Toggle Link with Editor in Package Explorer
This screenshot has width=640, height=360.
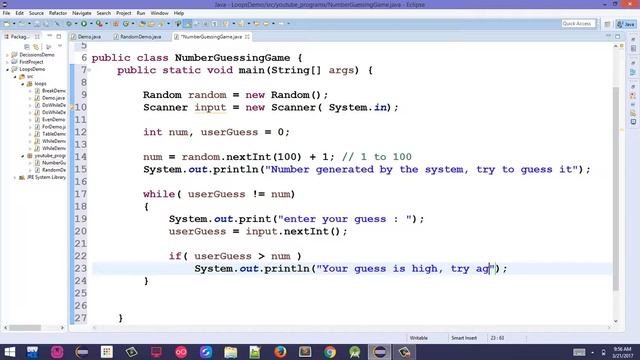[x=36, y=47]
